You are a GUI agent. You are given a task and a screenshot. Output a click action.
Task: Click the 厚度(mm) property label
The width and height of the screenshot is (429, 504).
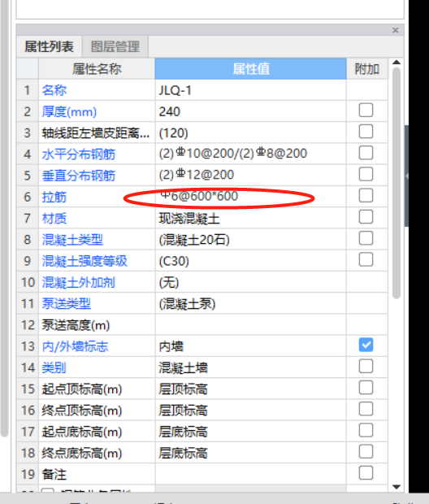pyautogui.click(x=69, y=112)
